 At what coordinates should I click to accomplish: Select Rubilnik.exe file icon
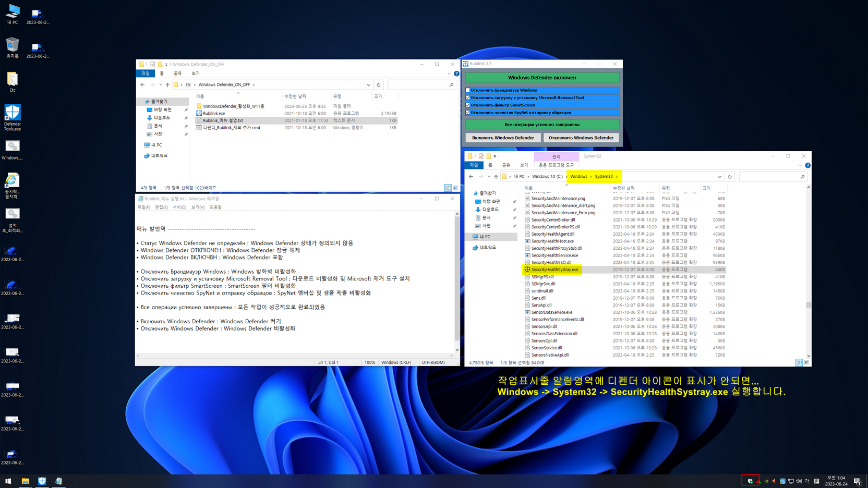click(x=199, y=113)
